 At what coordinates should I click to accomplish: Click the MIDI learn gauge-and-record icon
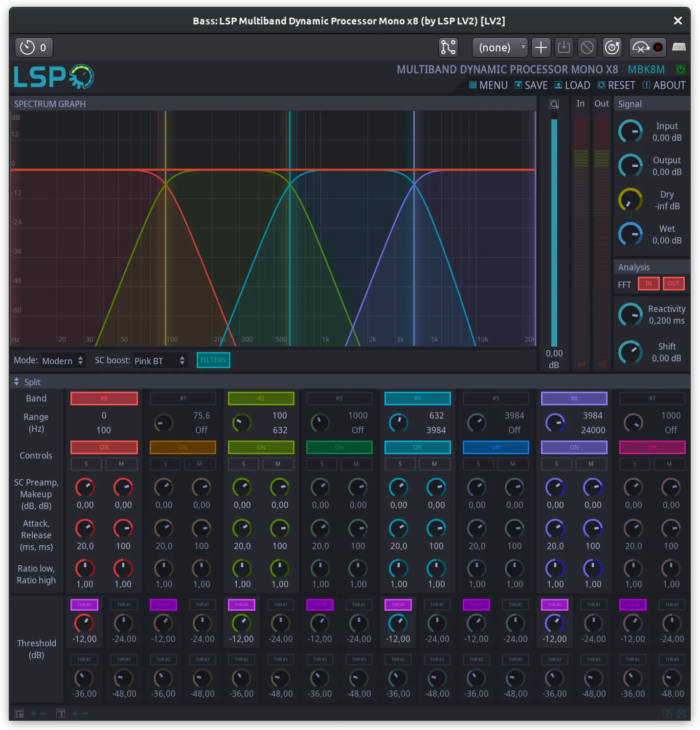[648, 47]
